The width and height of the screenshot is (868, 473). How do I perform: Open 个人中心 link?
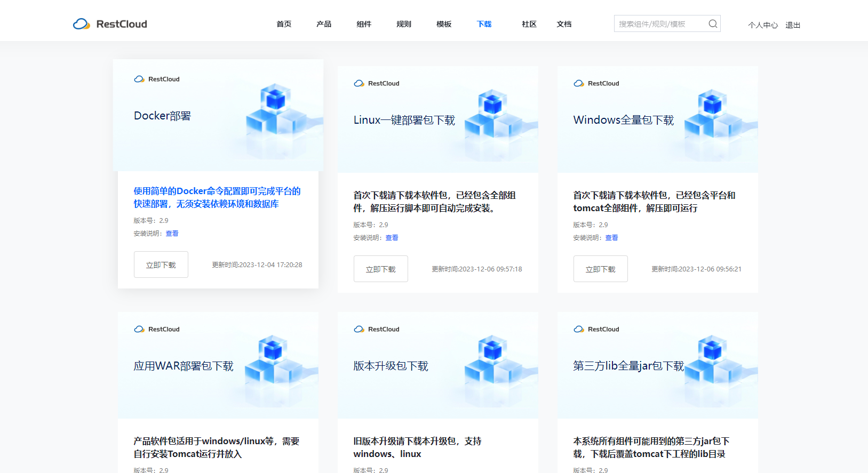point(763,25)
